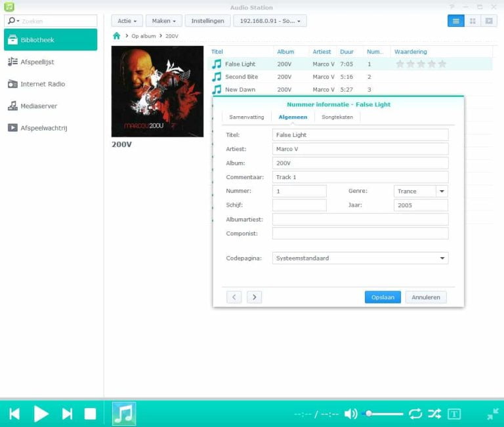Toggle repeat mode

click(x=415, y=414)
